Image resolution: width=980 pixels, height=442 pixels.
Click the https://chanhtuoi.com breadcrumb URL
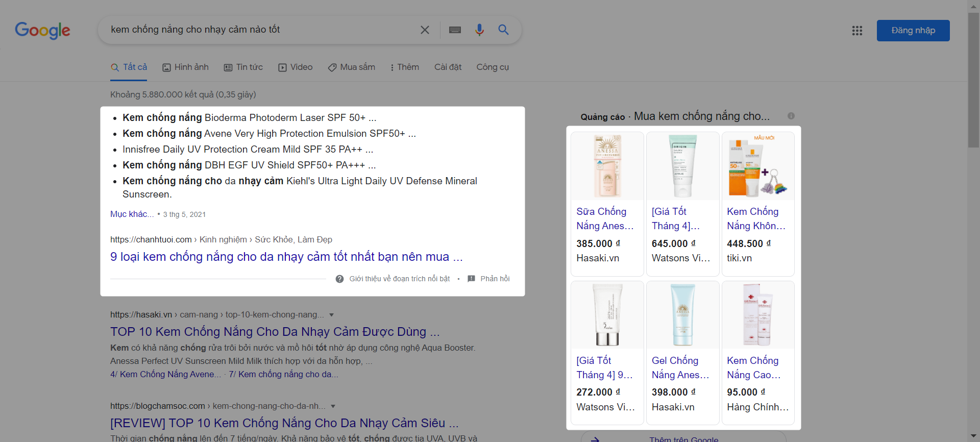coord(151,240)
